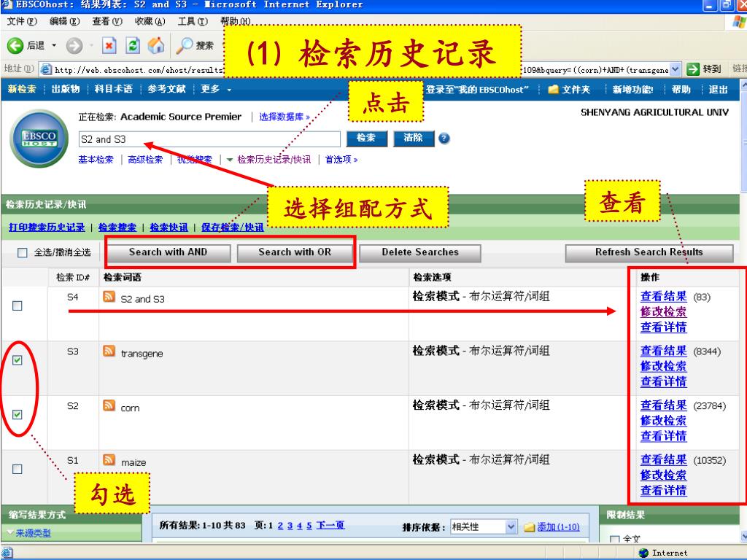The image size is (747, 560).
Task: Click the folder icon beside 添加(1-10)
Action: click(530, 527)
